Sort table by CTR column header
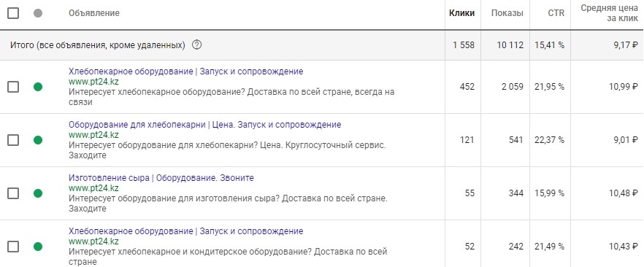The image size is (644, 267). [x=556, y=13]
